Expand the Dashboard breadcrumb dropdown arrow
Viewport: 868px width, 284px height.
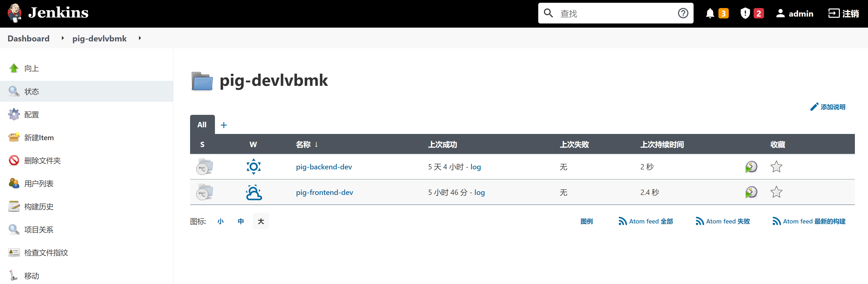coord(63,38)
